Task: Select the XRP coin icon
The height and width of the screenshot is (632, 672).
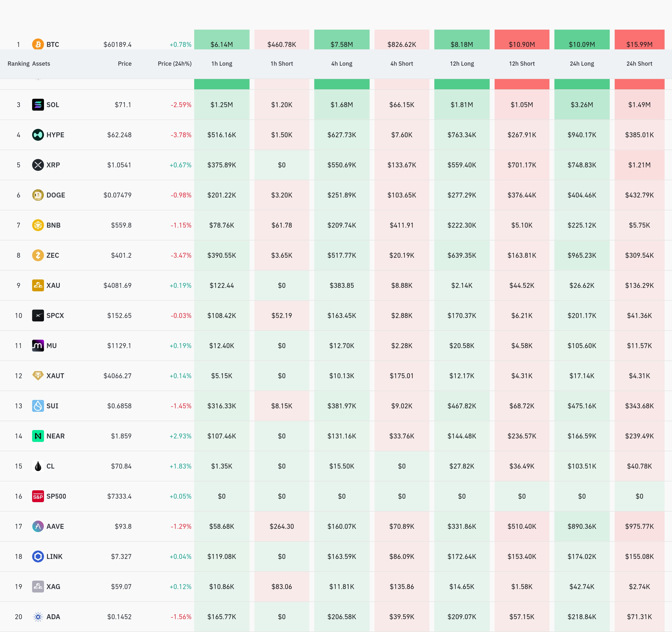Action: point(38,165)
